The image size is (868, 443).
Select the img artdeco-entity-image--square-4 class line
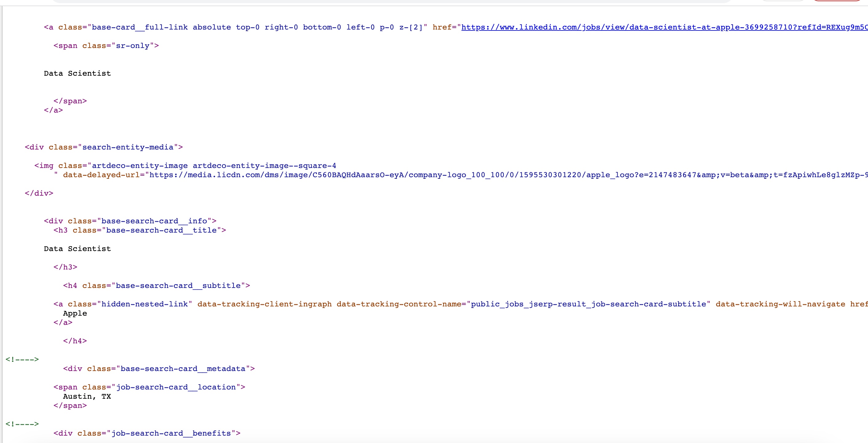(185, 166)
